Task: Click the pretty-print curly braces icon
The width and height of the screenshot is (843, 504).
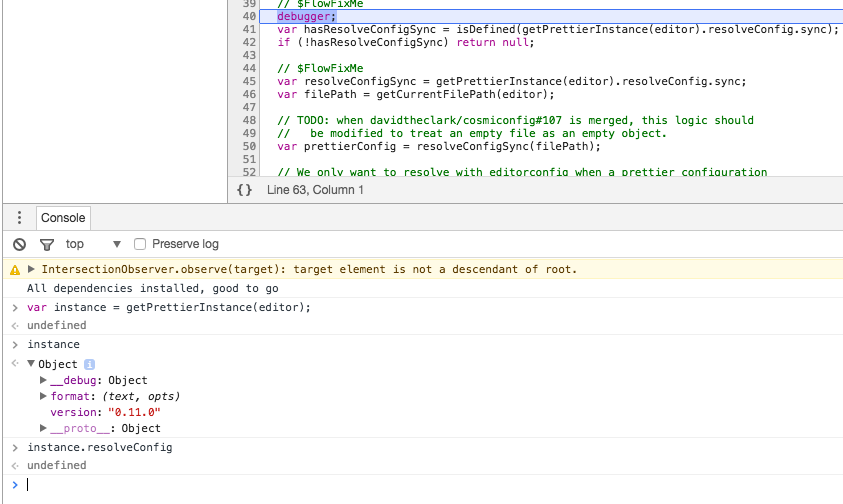Action: [245, 190]
